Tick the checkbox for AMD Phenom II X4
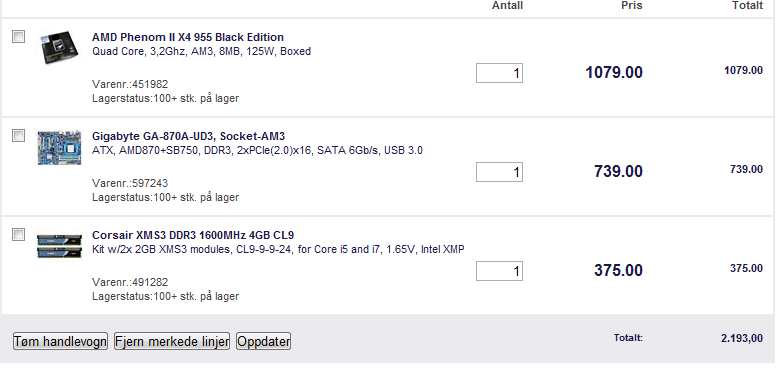The height and width of the screenshot is (378, 780). (x=18, y=36)
